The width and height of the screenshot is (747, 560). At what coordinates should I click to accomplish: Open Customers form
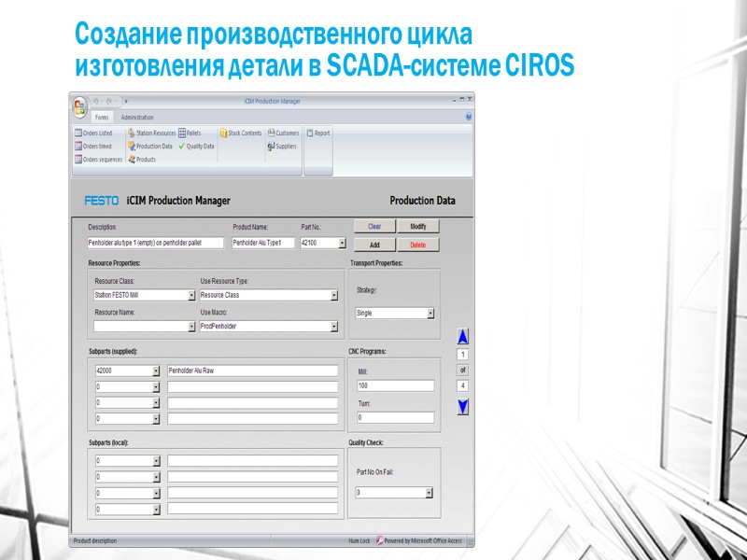[284, 133]
